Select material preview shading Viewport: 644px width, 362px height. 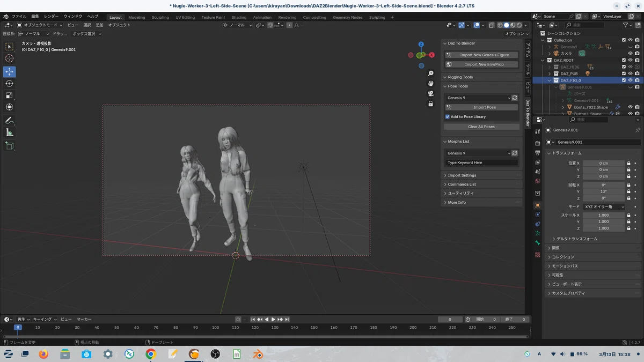(513, 25)
